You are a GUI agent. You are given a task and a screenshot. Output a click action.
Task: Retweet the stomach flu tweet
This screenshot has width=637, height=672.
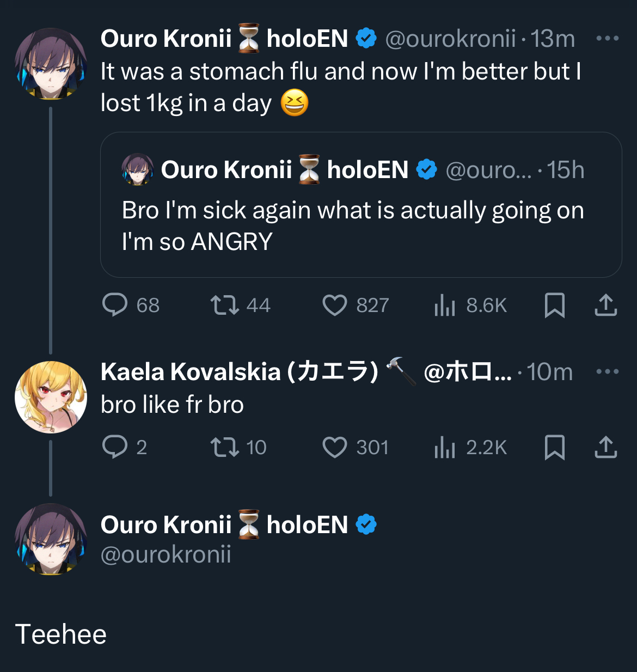coord(225,305)
